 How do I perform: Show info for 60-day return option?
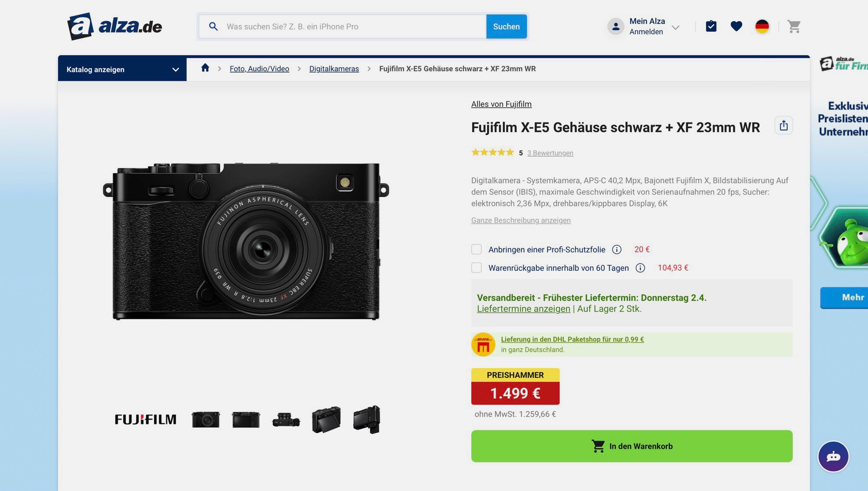640,268
